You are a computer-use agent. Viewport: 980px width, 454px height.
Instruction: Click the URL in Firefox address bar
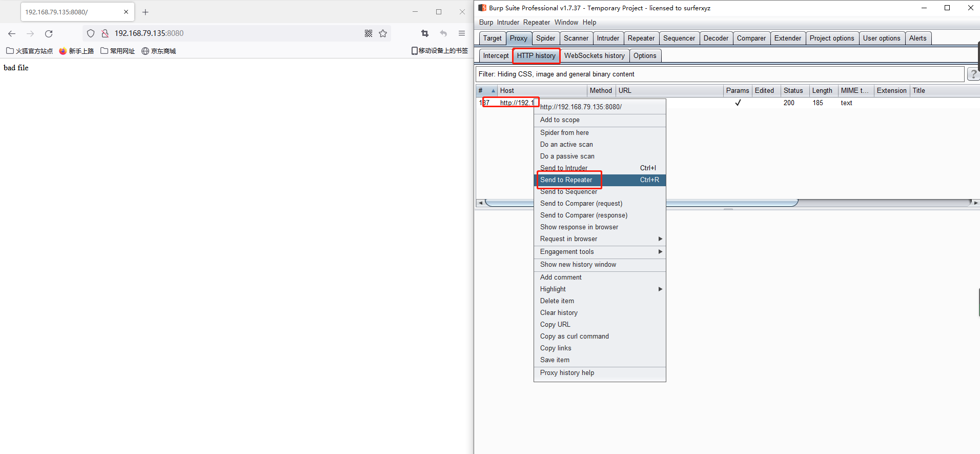(x=149, y=33)
